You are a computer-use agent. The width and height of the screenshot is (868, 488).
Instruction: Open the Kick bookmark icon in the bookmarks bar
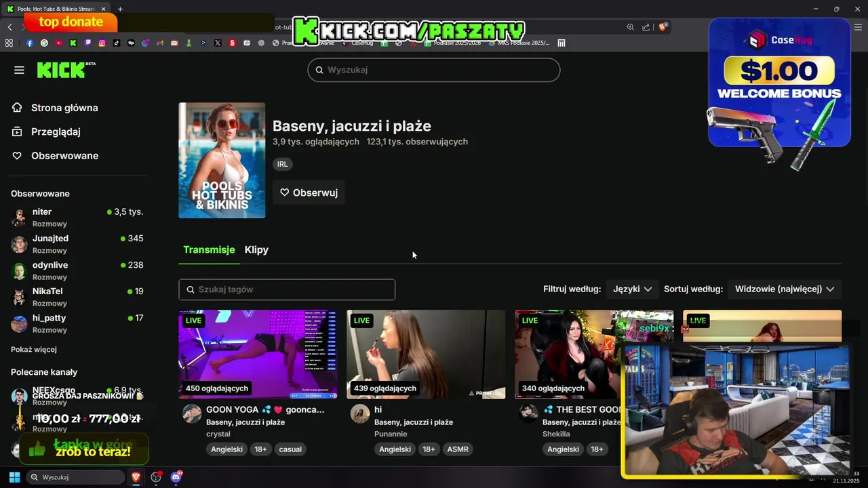click(x=73, y=43)
